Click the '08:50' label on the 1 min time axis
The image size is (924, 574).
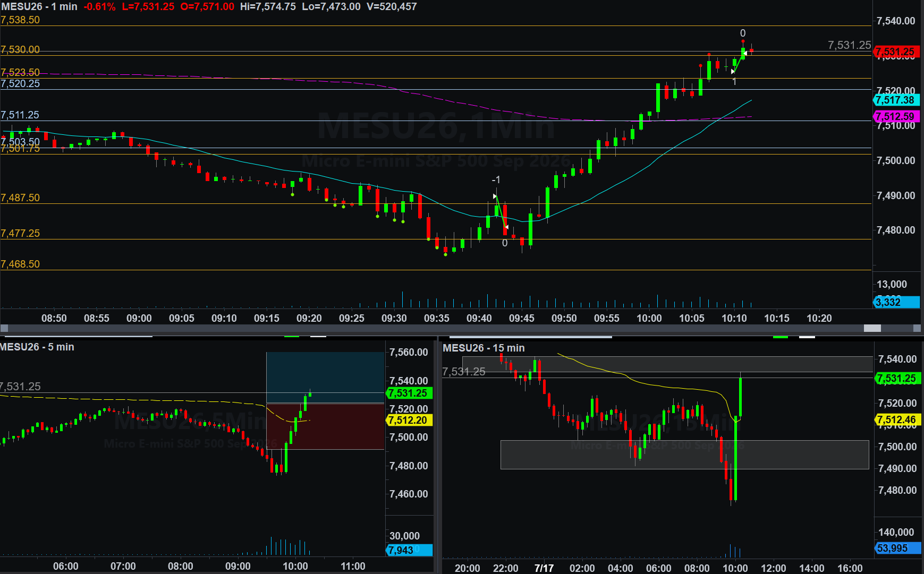pyautogui.click(x=54, y=318)
